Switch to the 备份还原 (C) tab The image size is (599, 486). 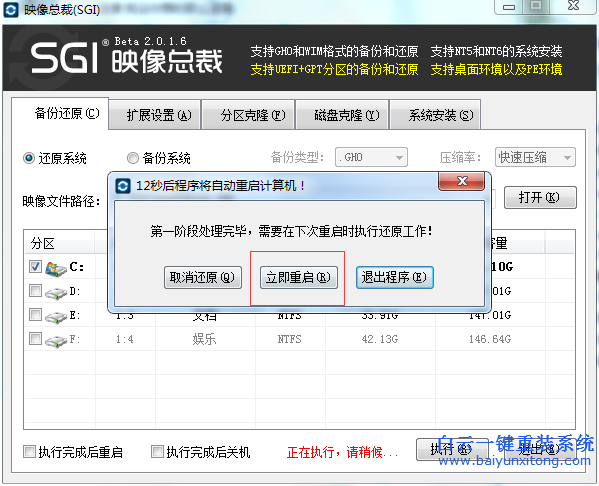pyautogui.click(x=60, y=113)
